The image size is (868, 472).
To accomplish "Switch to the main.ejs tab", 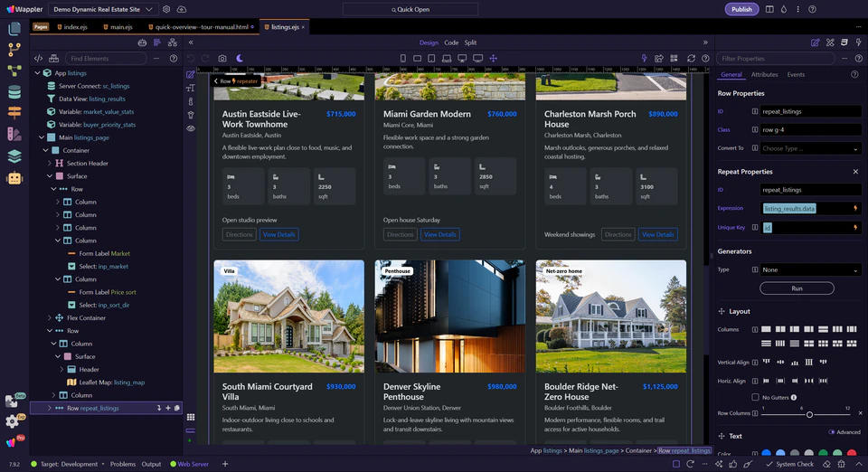I will tap(118, 27).
